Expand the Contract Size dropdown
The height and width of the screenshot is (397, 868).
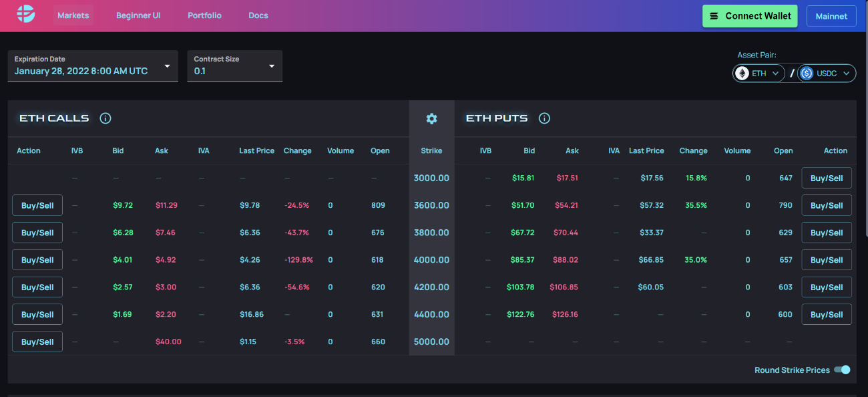(x=272, y=66)
